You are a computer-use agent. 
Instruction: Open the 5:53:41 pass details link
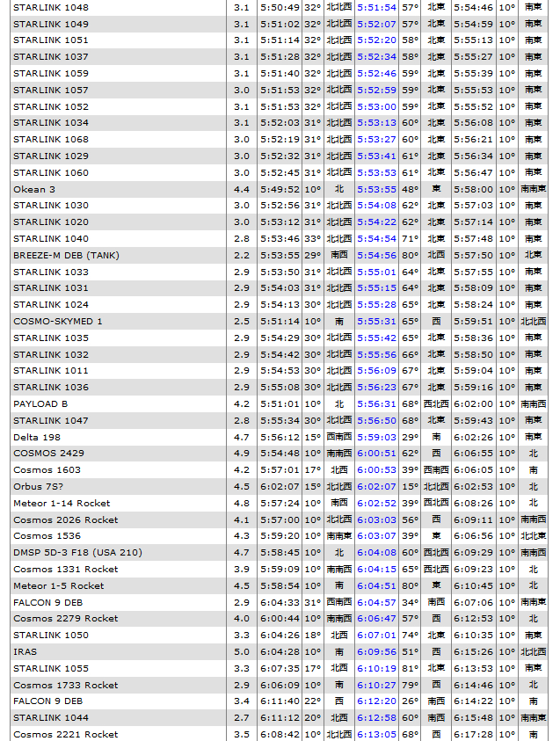pos(376,156)
